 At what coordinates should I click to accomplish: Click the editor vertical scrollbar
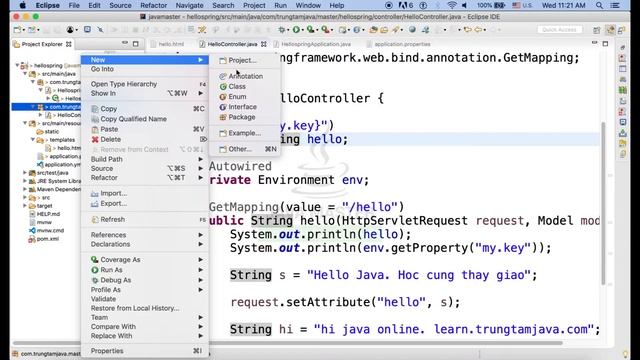[603, 203]
